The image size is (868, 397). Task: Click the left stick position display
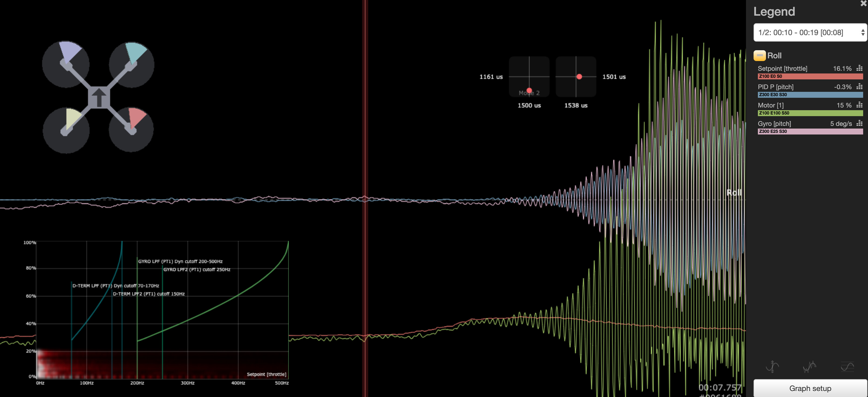point(529,77)
